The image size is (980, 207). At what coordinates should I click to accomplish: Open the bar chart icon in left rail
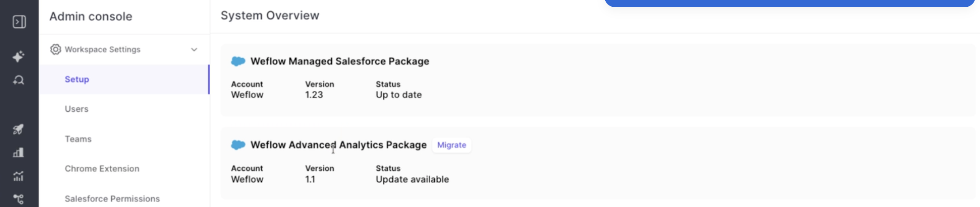(x=19, y=153)
